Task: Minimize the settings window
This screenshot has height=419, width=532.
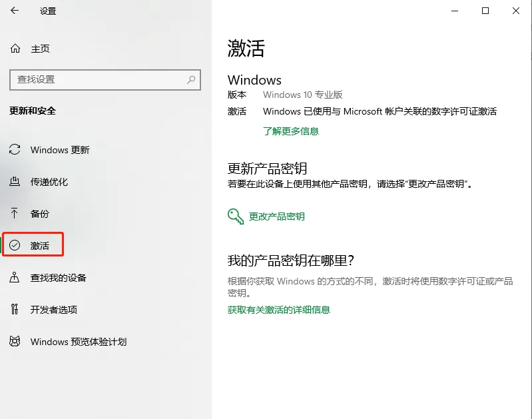Action: pos(455,11)
